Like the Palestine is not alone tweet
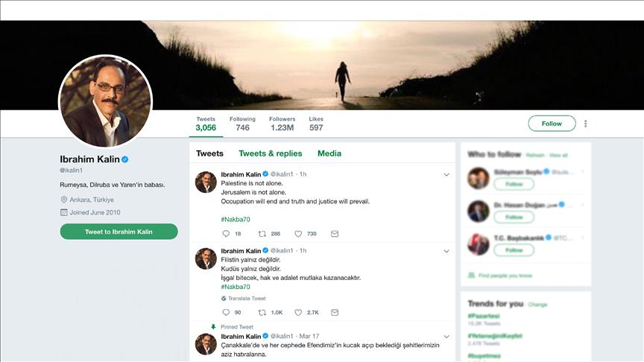Screen dimensions: 644x362 pyautogui.click(x=298, y=234)
